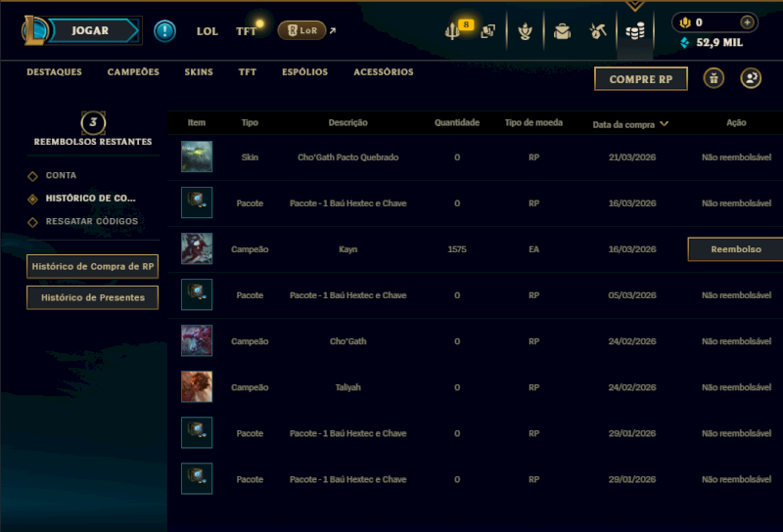Click the Taliyah description text
Screen dimensions: 783x532
[x=348, y=387]
